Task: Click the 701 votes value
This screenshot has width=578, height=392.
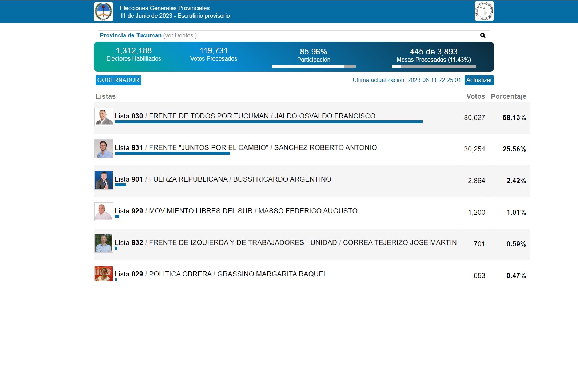Action: (x=479, y=244)
